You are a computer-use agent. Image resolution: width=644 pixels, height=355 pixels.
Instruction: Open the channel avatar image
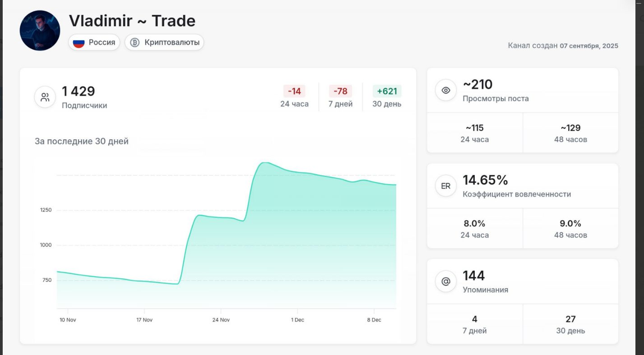click(x=39, y=30)
